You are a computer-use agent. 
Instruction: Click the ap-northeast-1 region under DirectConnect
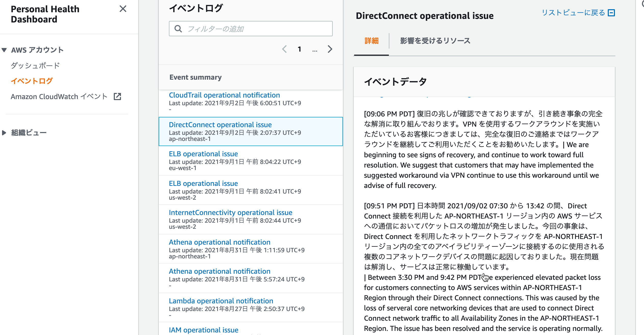(190, 139)
